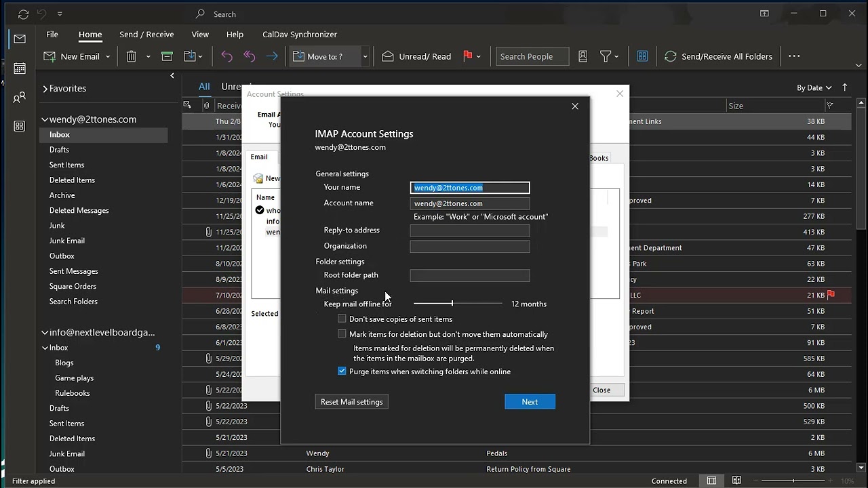Uncheck Purge items when switching folders
This screenshot has height=488, width=868.
coord(342,371)
